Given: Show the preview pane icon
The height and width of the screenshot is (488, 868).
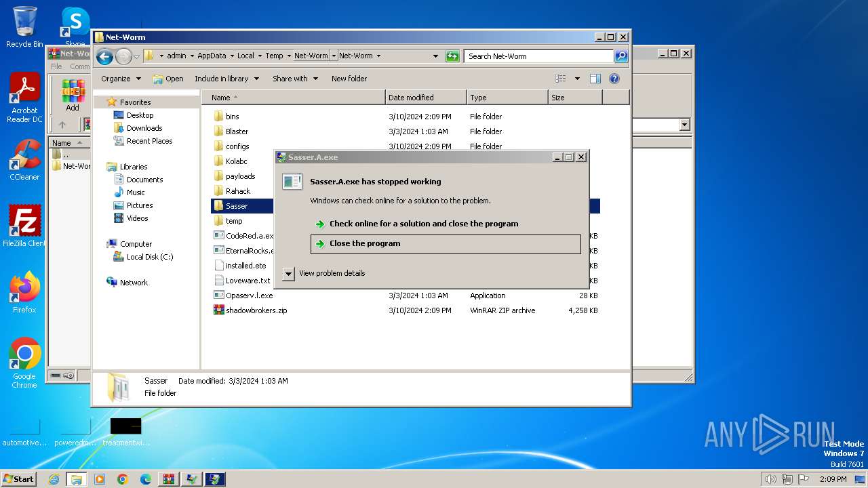Looking at the screenshot, I should (595, 79).
